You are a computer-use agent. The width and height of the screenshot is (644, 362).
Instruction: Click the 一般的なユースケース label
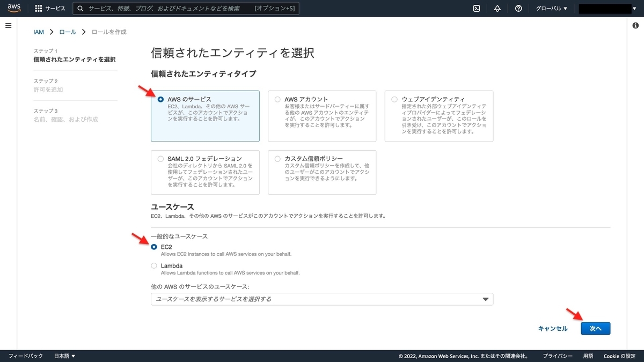[179, 237]
